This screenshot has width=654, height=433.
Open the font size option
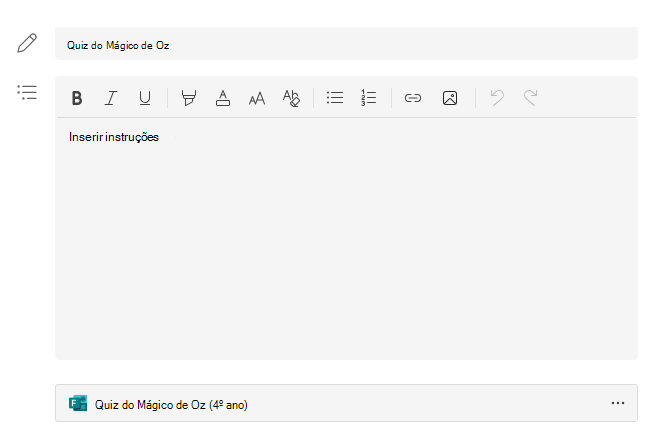[257, 98]
